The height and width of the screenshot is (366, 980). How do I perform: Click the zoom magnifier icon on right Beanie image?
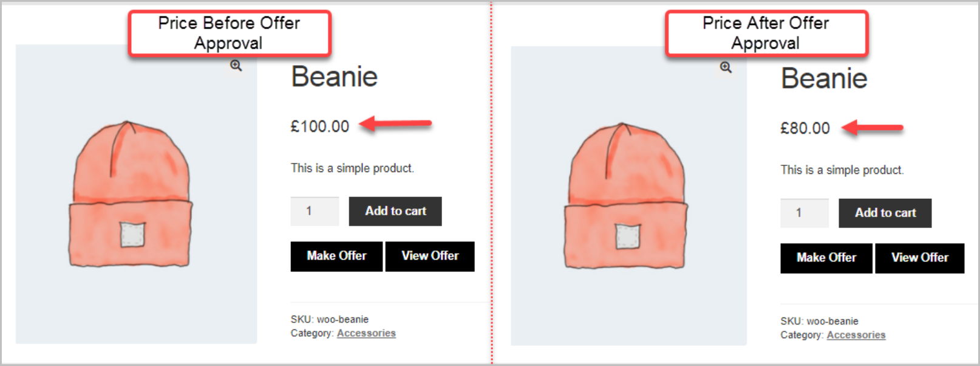click(725, 67)
